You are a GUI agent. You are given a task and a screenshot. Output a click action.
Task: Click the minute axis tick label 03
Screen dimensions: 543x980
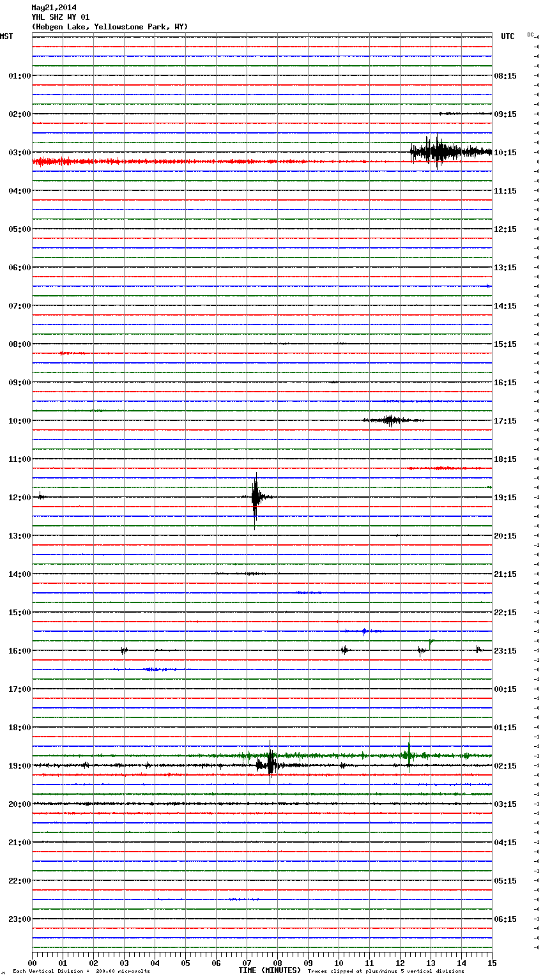point(124,963)
